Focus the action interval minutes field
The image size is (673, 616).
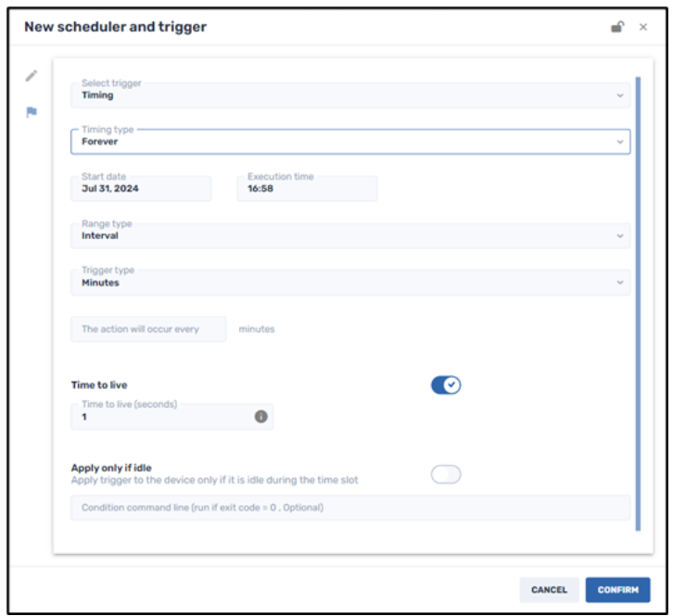tap(148, 329)
